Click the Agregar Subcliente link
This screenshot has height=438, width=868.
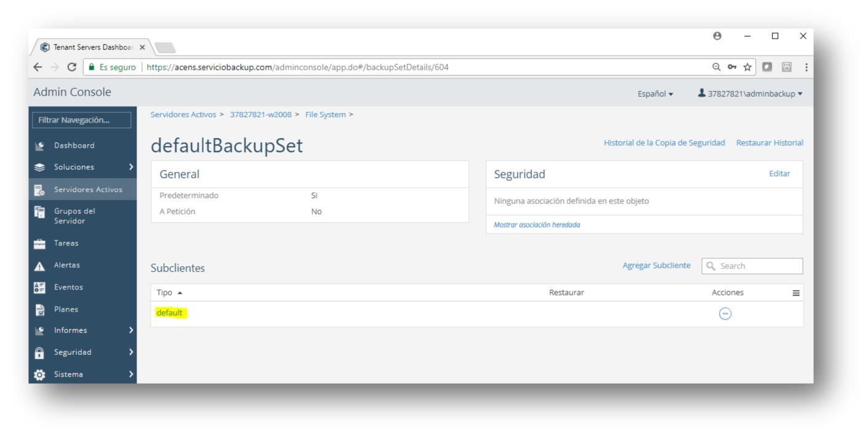[656, 266]
